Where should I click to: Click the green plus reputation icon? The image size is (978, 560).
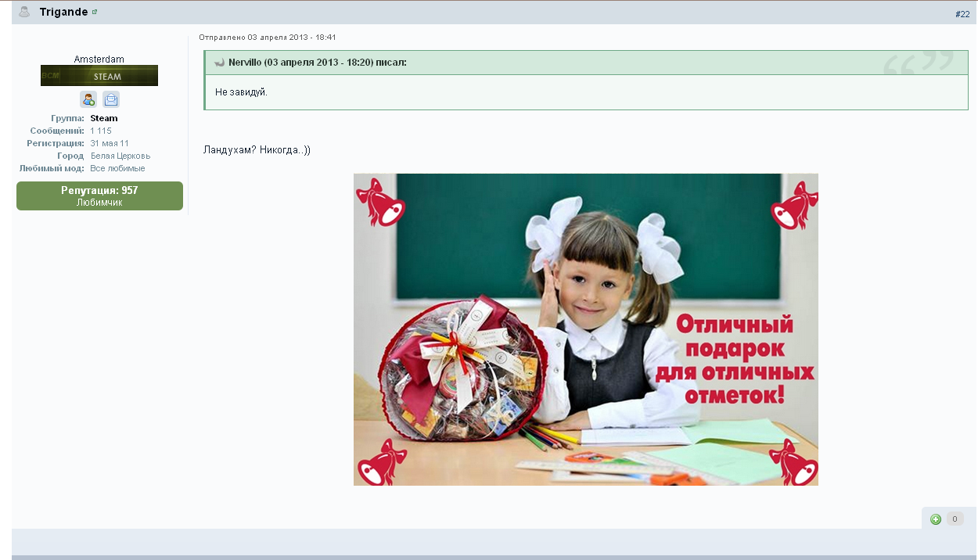point(936,519)
